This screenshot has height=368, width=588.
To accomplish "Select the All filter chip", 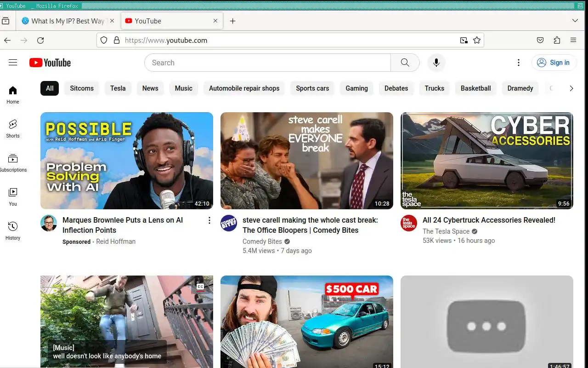I will coord(50,88).
